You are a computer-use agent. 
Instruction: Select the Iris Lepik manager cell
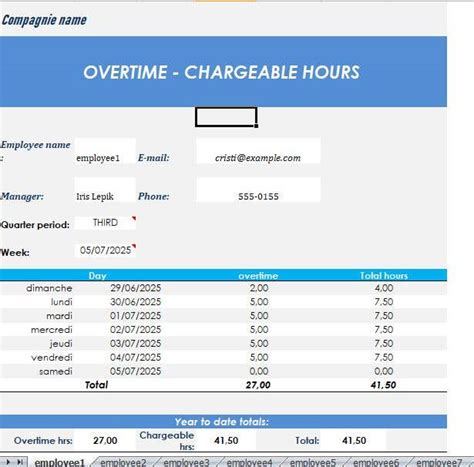[x=105, y=190]
